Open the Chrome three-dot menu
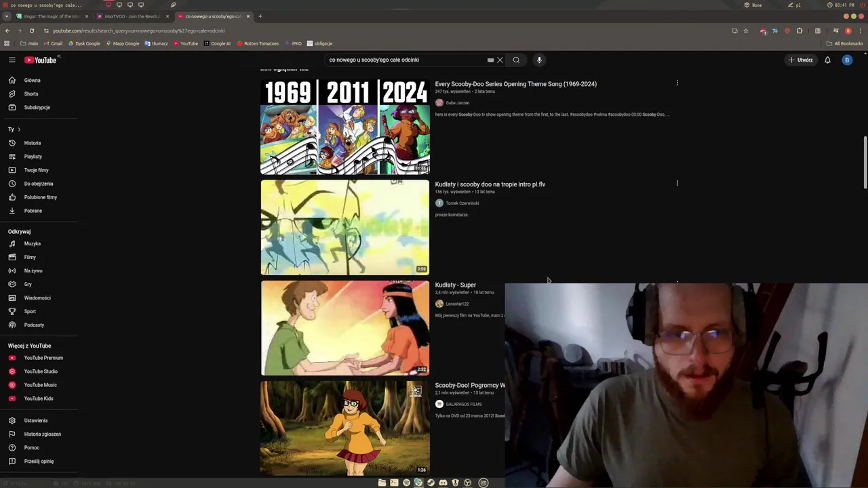The height and width of the screenshot is (488, 868). 860,30
